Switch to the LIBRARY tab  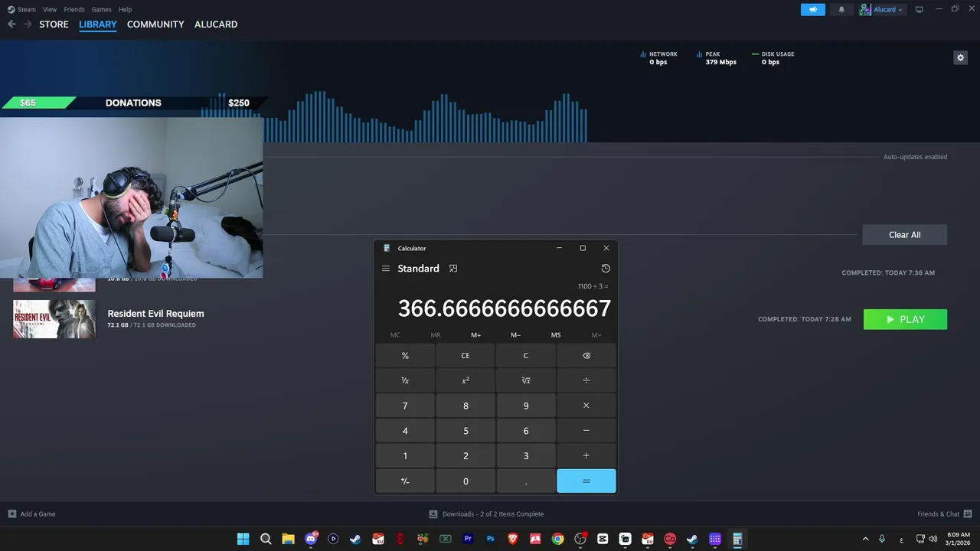pos(98,24)
